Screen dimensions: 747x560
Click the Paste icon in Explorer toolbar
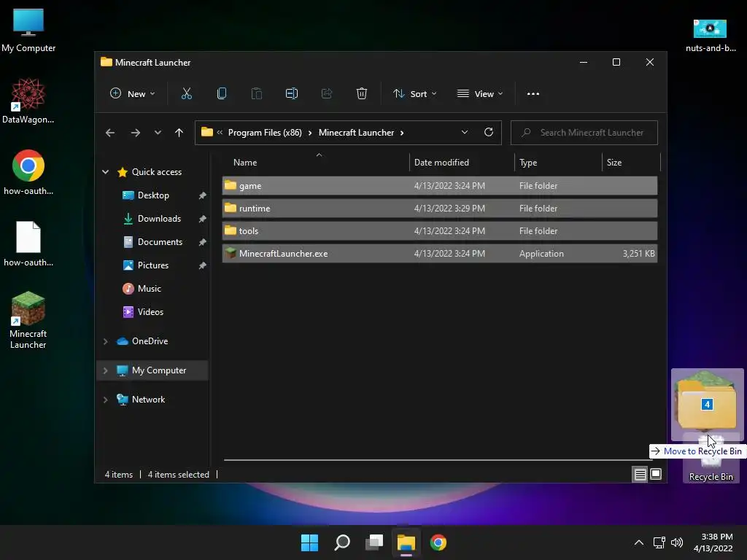(x=256, y=94)
